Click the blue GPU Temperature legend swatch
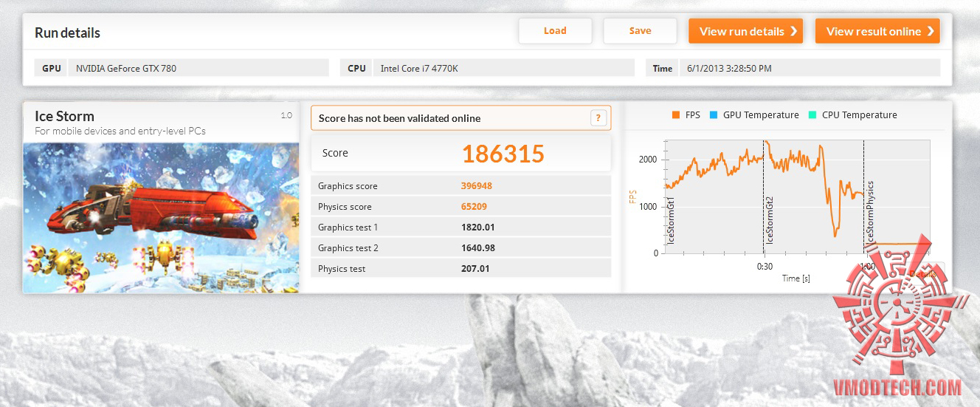Screen dimensions: 980x407 pyautogui.click(x=713, y=115)
